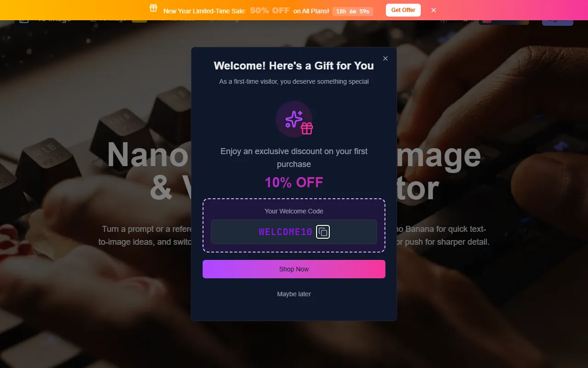Copy the WELCOME10 code with copy icon
The height and width of the screenshot is (368, 588).
tap(323, 232)
